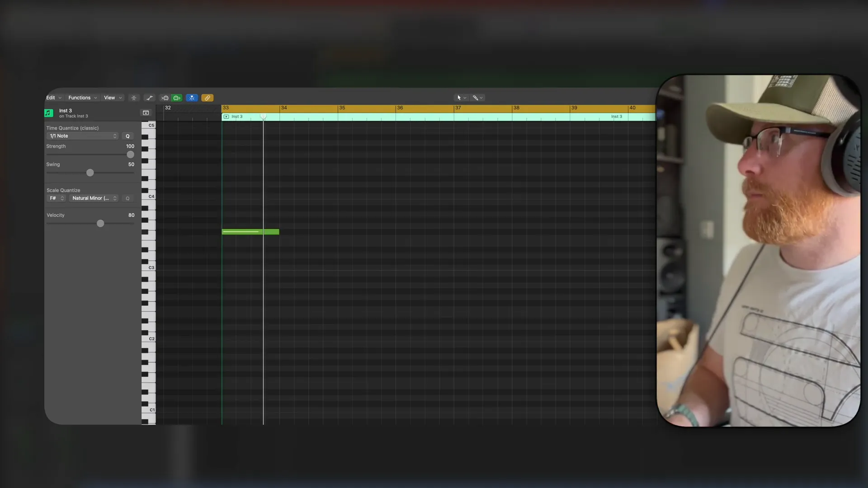
Task: Enable Scale Quantize checkbox
Action: click(x=127, y=198)
